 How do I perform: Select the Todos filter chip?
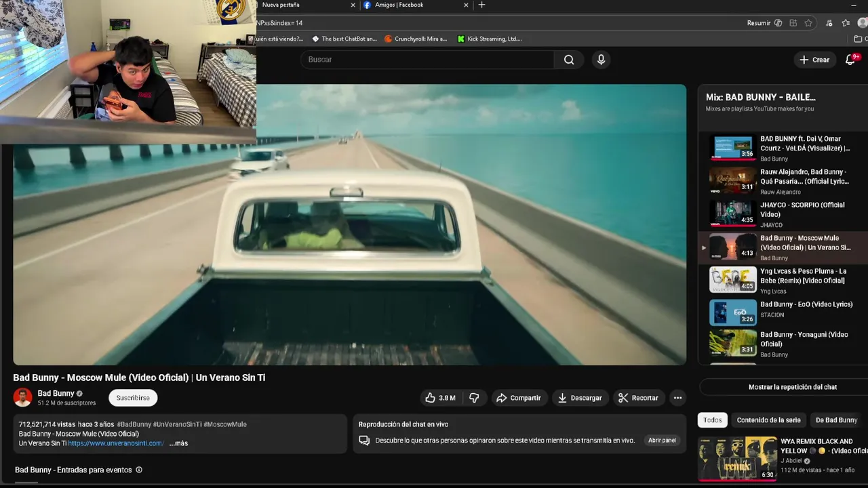[x=713, y=420]
